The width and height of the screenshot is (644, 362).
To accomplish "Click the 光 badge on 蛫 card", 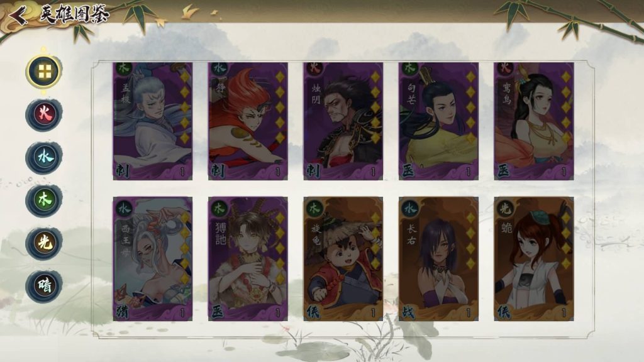I will pos(505,209).
